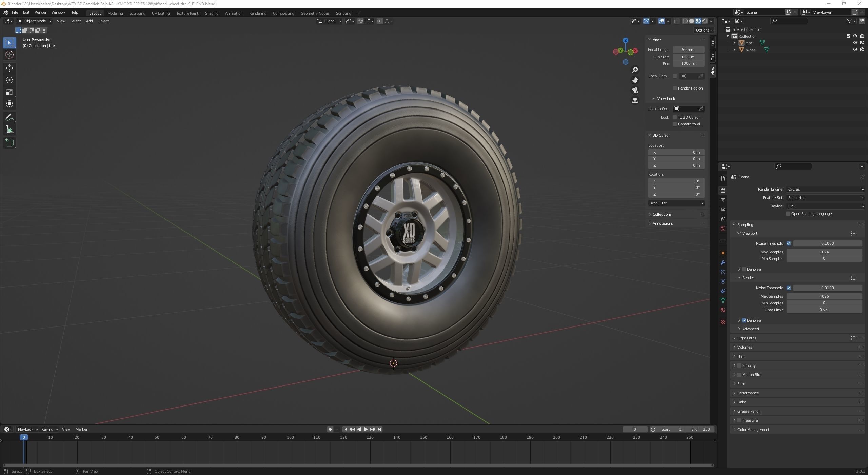This screenshot has width=868, height=475.
Task: Select the Annotate tool
Action: [x=9, y=118]
